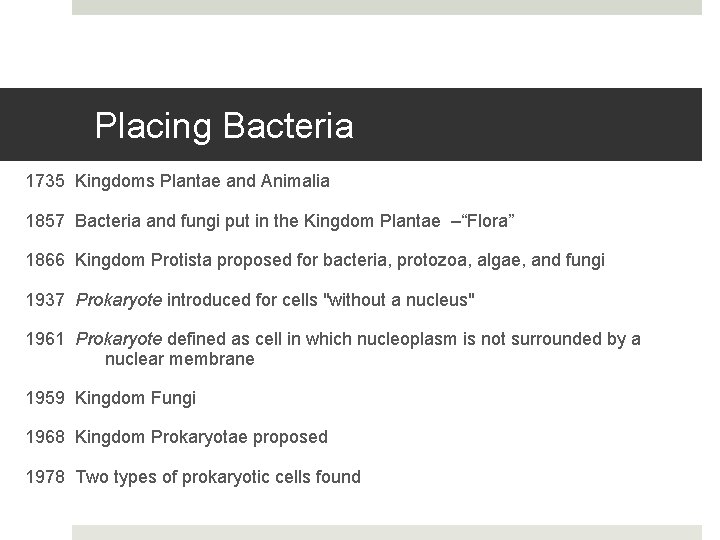
Task: Click the gray bar at slide top
Action: [386, 7]
